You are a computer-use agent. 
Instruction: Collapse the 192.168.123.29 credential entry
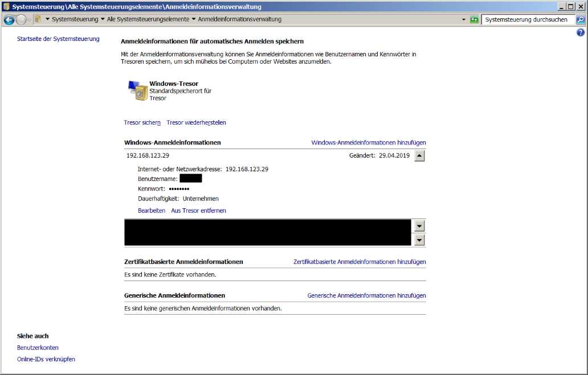[x=419, y=156]
